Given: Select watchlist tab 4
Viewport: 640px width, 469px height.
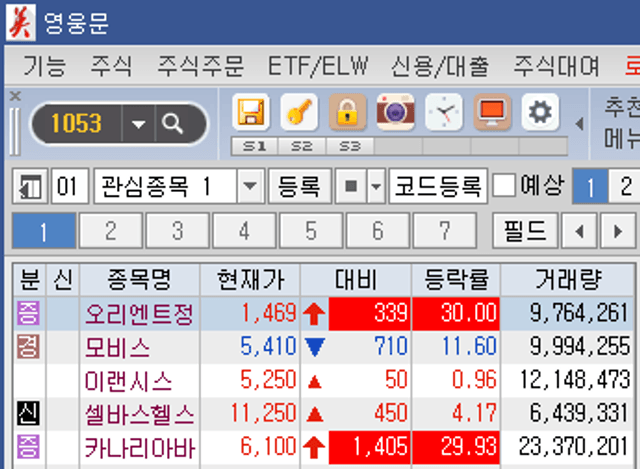Looking at the screenshot, I should (x=244, y=231).
